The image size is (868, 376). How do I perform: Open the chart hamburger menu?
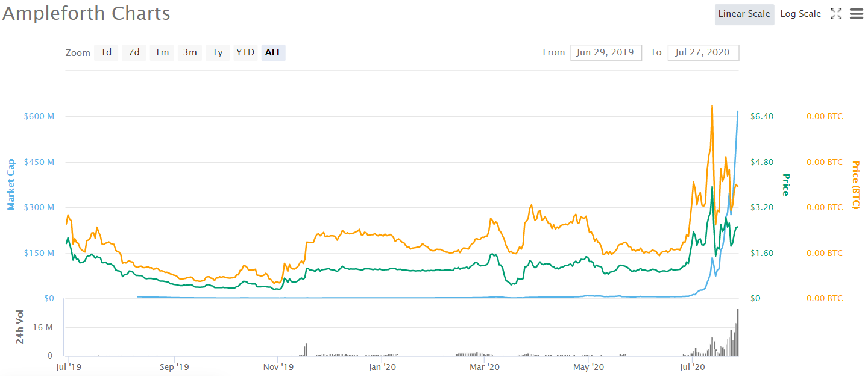pos(857,14)
